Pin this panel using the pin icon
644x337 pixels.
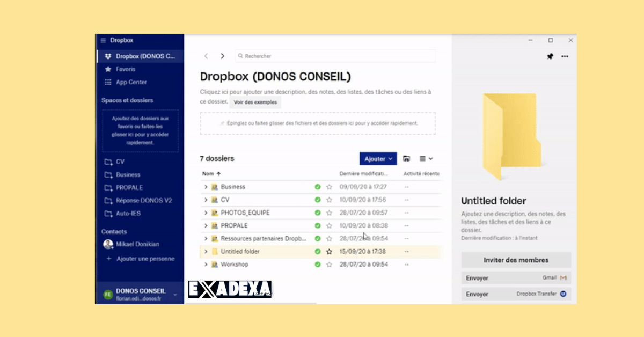[550, 56]
